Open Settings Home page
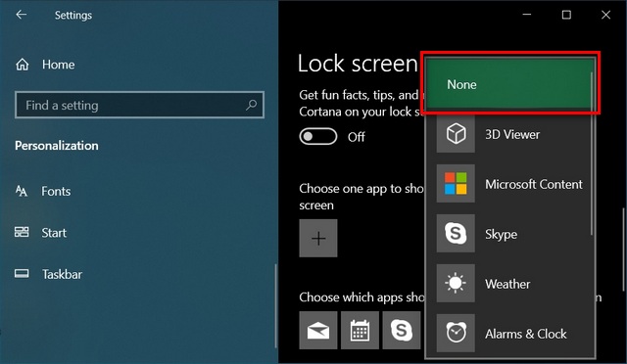Screen dimensions: 627x364 click(x=45, y=65)
